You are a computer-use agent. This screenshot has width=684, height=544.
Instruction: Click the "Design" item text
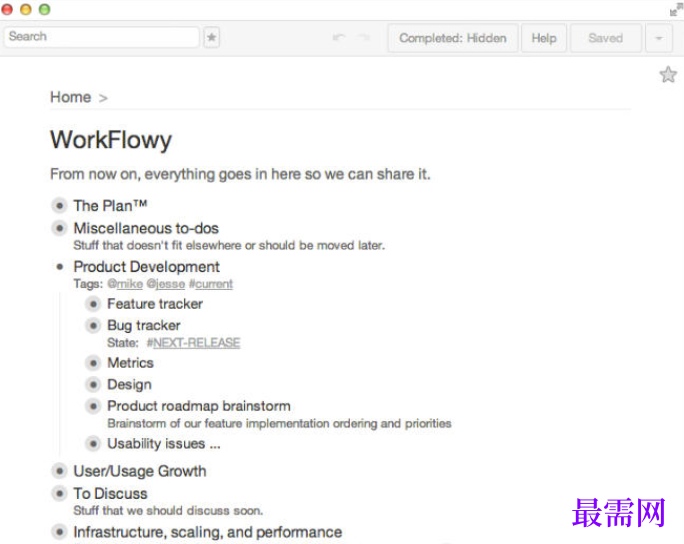(x=130, y=385)
